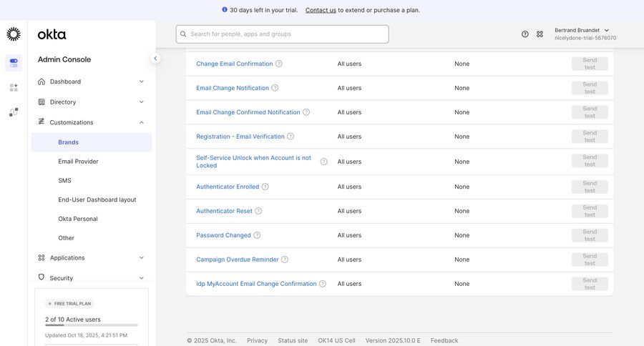Click help icon beside Campaign Overdue Reminder
The image size is (644, 346).
click(285, 259)
